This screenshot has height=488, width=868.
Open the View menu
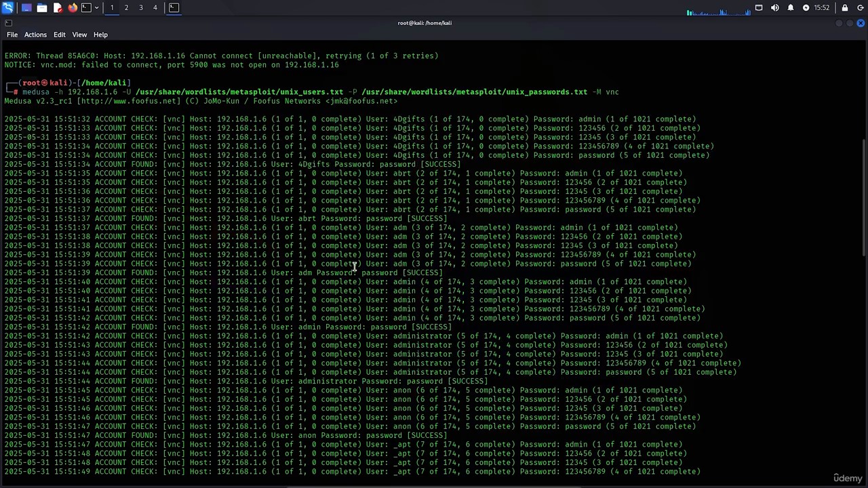click(79, 35)
